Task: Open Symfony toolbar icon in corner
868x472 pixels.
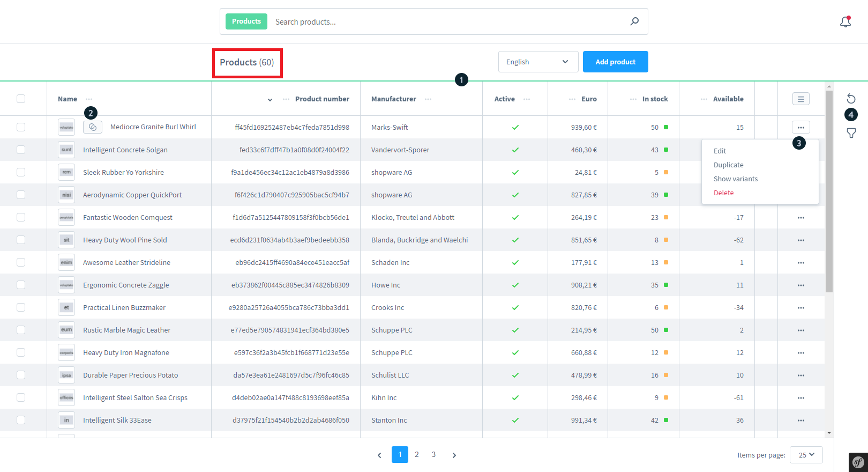Action: tap(858, 462)
